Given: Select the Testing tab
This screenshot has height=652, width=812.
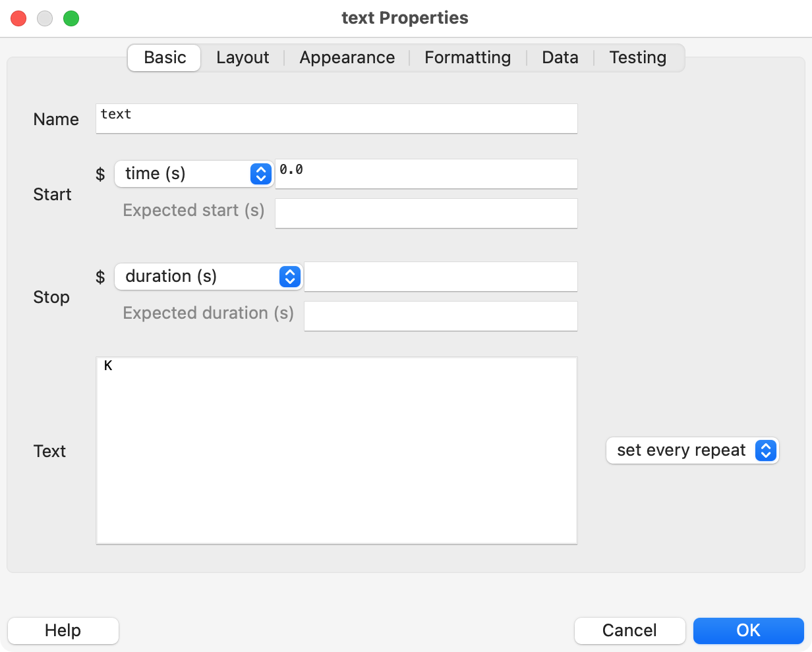Looking at the screenshot, I should (x=637, y=57).
